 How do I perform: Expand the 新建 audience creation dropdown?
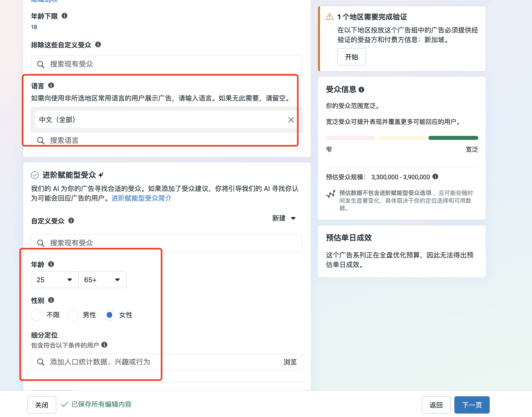pos(284,218)
